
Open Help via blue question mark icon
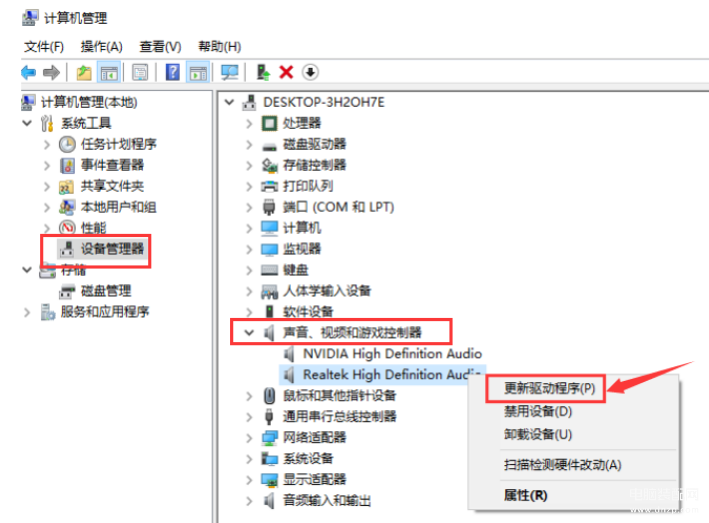pyautogui.click(x=172, y=72)
